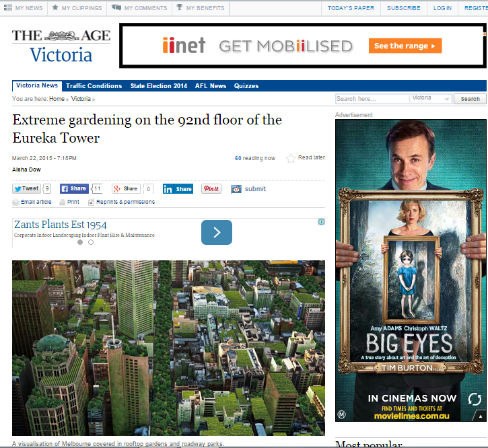
Task: Pin the article with Pin it button
Action: point(211,188)
